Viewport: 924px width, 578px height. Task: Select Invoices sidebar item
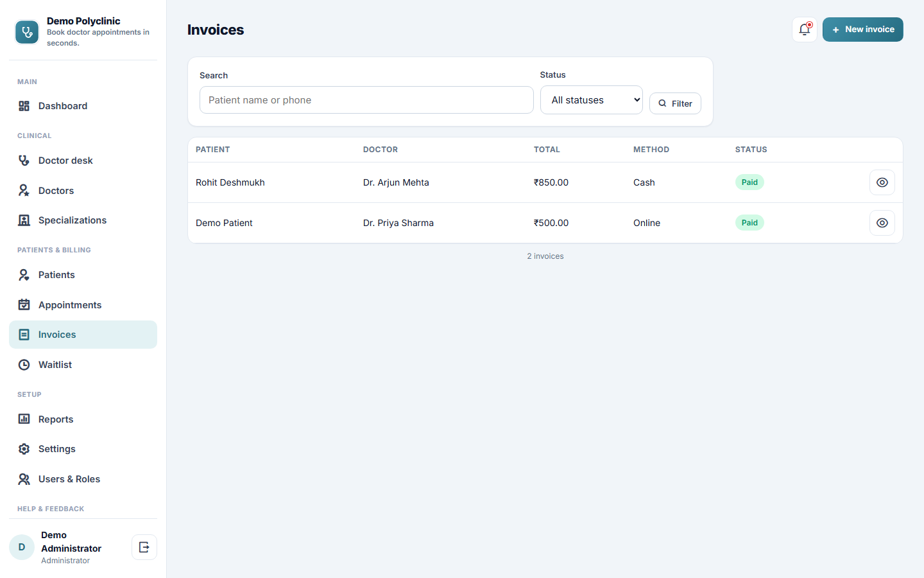tap(83, 335)
